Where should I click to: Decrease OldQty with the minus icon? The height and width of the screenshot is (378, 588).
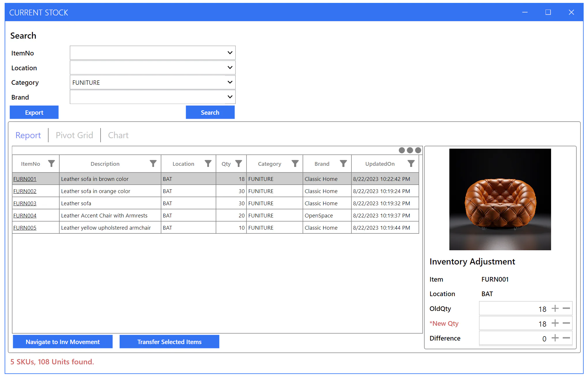click(566, 308)
